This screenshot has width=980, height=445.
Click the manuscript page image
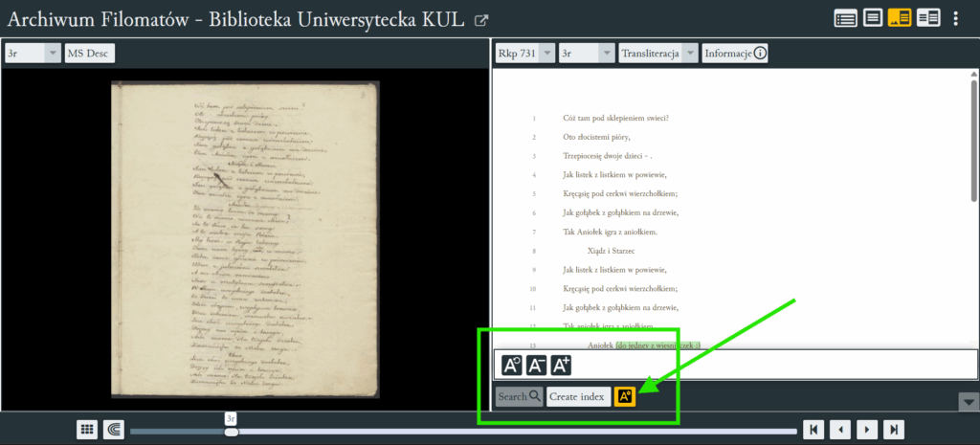tap(245, 239)
